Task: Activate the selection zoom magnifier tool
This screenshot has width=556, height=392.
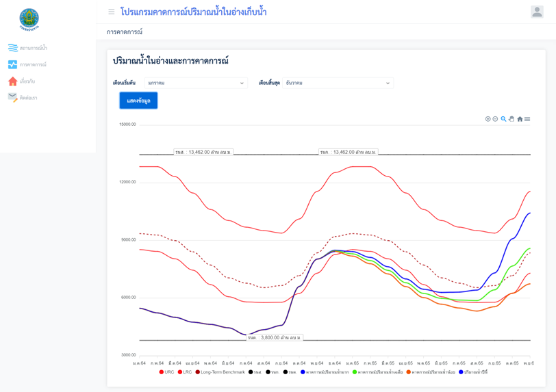Action: click(x=503, y=119)
